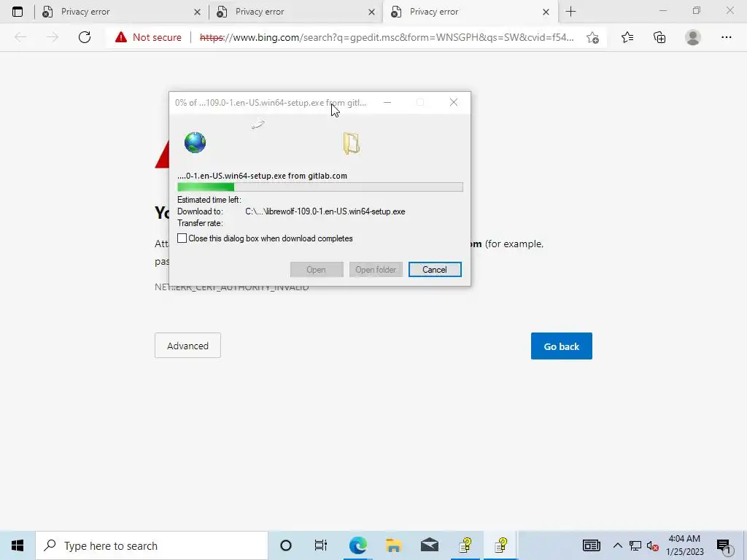Click the download progress bar
The width and height of the screenshot is (747, 560).
tap(320, 187)
